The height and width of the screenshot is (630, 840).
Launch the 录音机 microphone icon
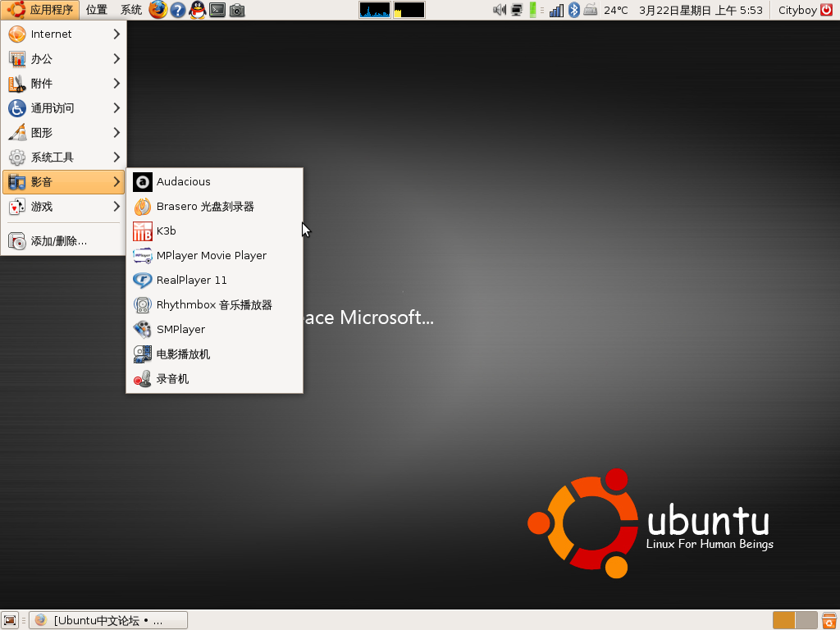coord(143,379)
